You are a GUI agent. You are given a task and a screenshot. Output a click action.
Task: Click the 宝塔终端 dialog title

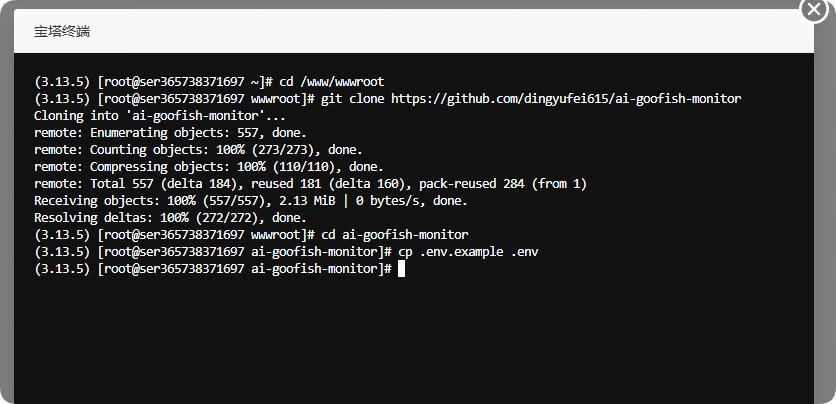[62, 31]
